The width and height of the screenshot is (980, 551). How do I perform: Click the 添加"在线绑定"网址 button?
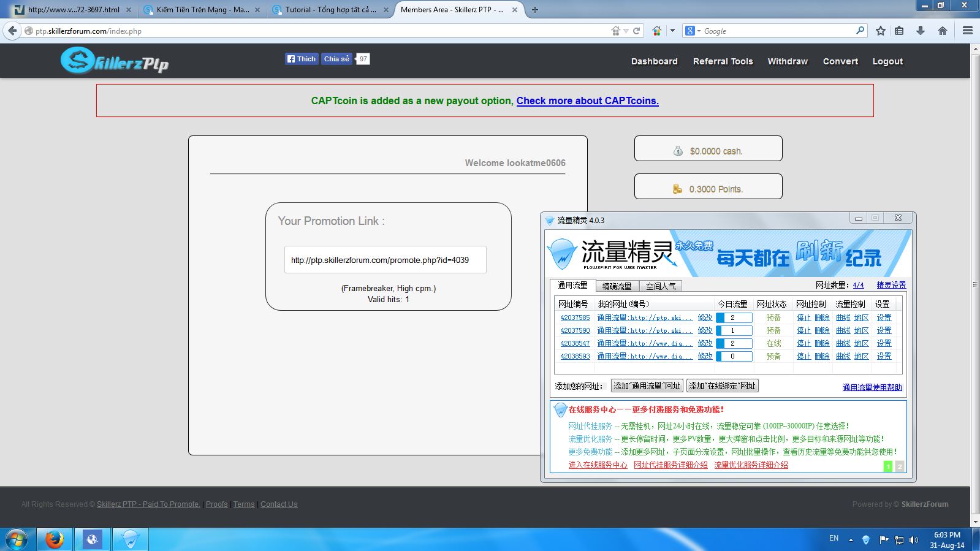pos(723,386)
